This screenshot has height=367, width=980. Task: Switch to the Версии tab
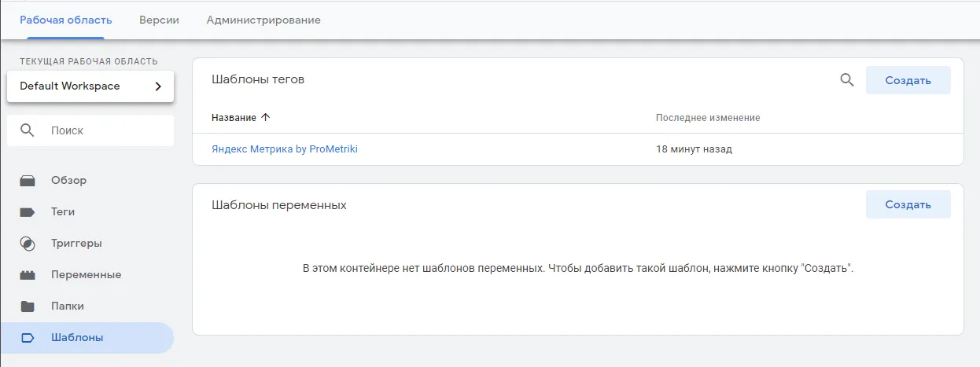[x=160, y=20]
